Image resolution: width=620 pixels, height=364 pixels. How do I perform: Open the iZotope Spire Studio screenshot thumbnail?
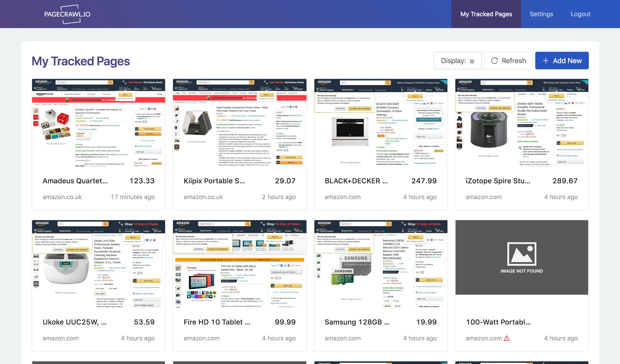522,123
